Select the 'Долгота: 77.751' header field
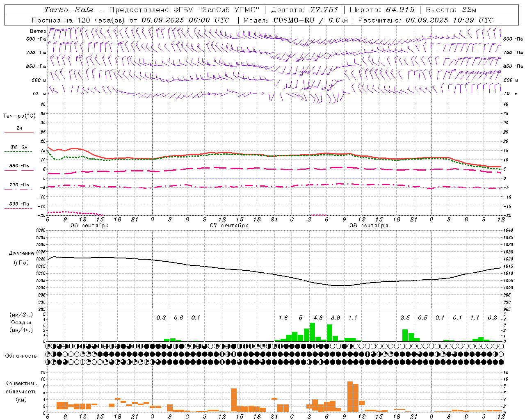The height and width of the screenshot is (420, 525). 305,10
